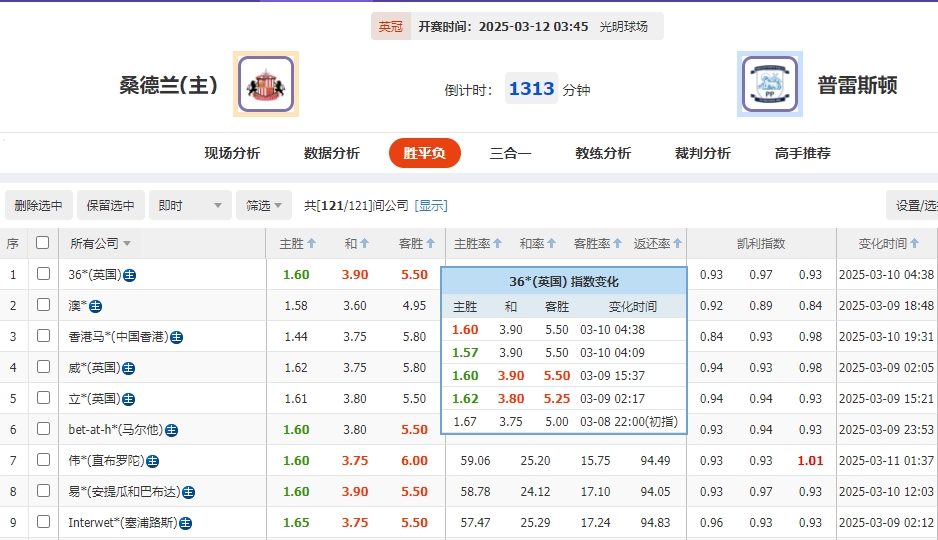Click the Preston team crest logo

(x=769, y=84)
